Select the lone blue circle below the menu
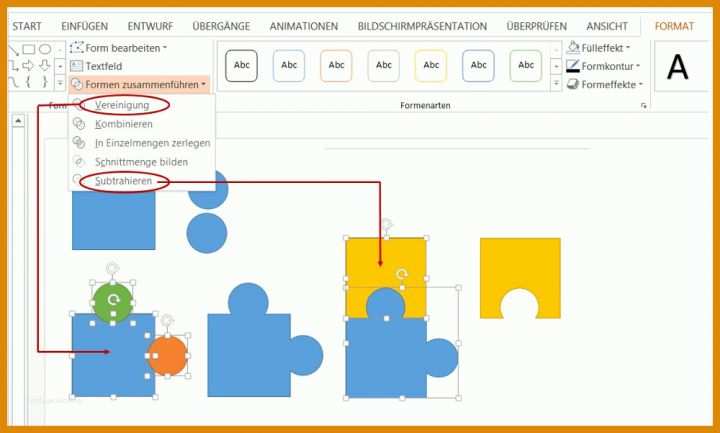 207,233
